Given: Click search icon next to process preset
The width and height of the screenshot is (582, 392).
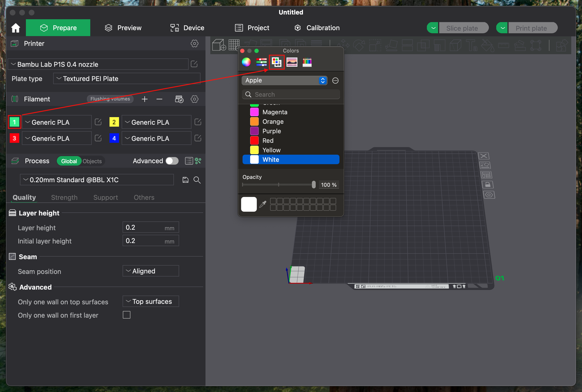Looking at the screenshot, I should [197, 180].
